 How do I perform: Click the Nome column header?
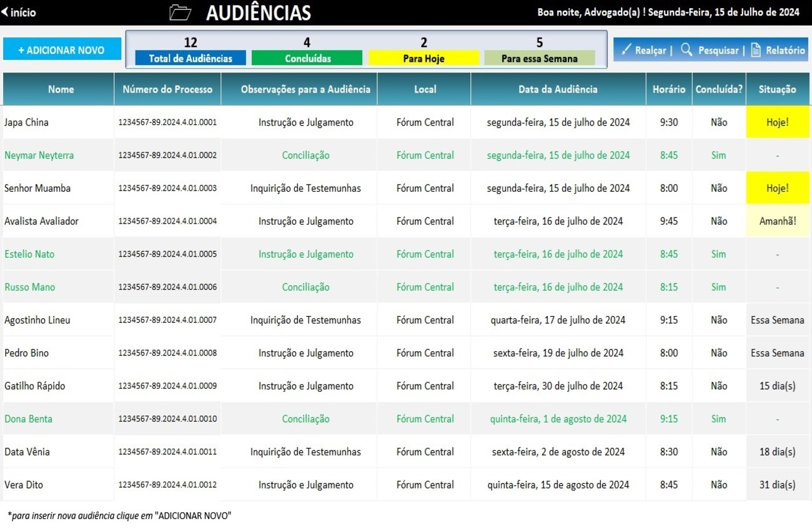coord(61,89)
